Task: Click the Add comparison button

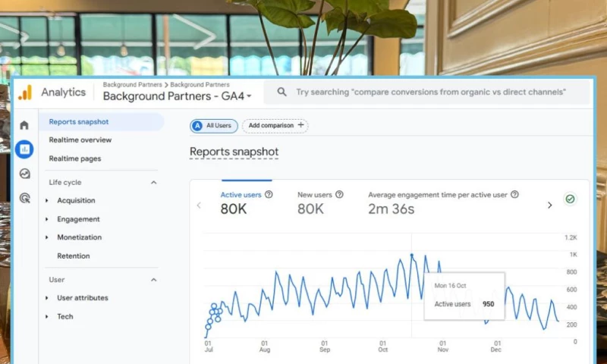Action: tap(275, 125)
